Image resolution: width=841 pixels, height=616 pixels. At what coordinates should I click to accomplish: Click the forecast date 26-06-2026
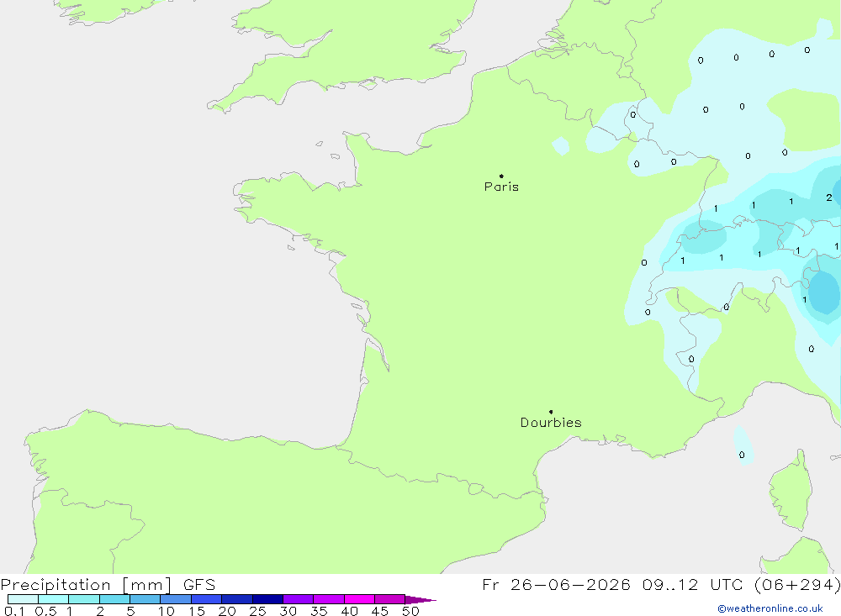point(570,584)
